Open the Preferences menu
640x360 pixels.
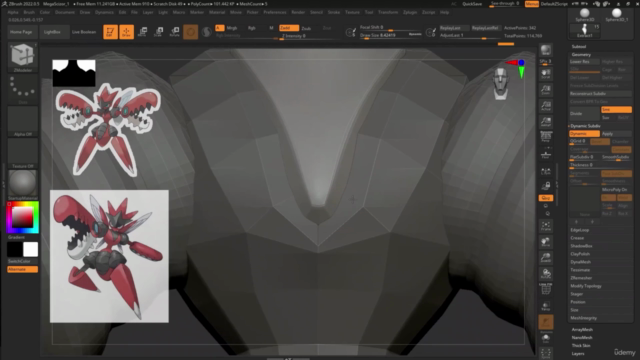[275, 12]
